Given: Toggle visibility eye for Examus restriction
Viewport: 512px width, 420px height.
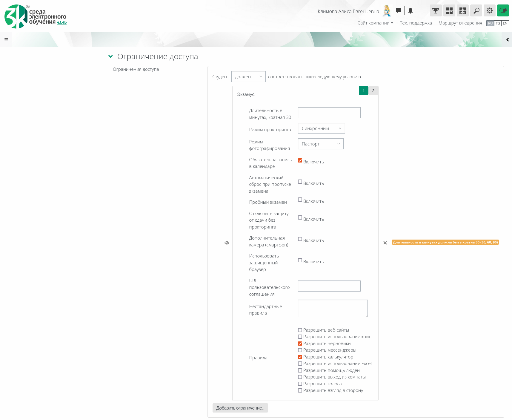Looking at the screenshot, I should click(x=227, y=243).
